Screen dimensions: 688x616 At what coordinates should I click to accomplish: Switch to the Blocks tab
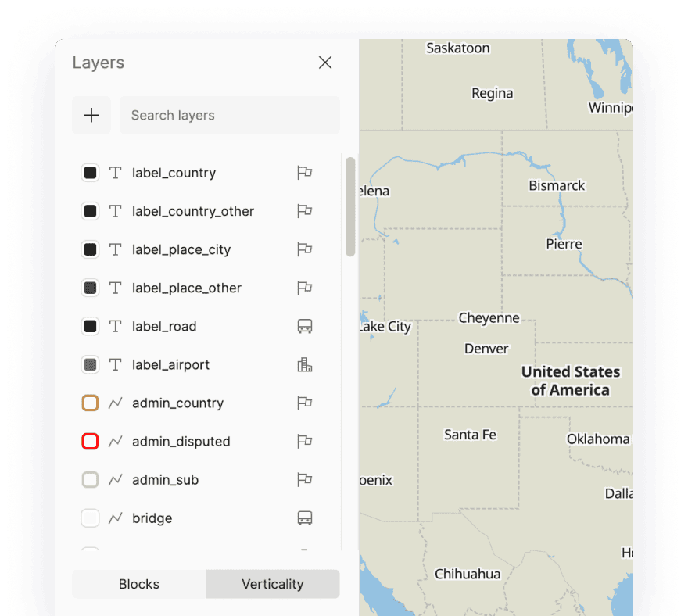pyautogui.click(x=138, y=584)
